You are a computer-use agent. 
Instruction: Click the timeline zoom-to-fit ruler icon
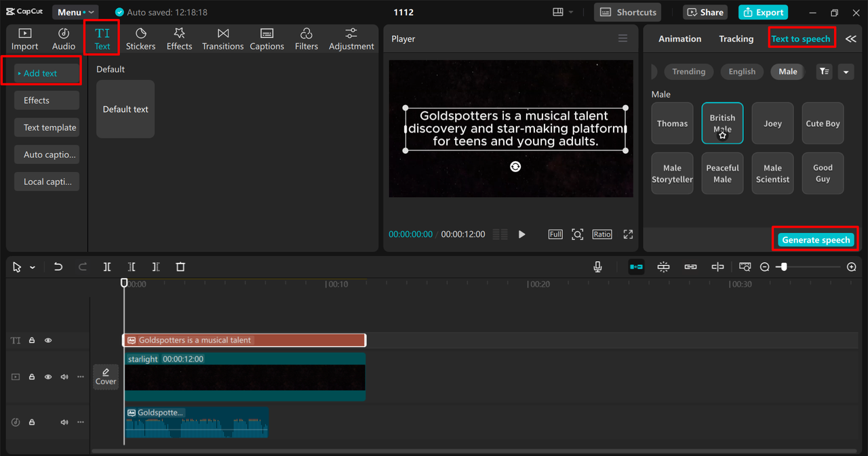(745, 267)
